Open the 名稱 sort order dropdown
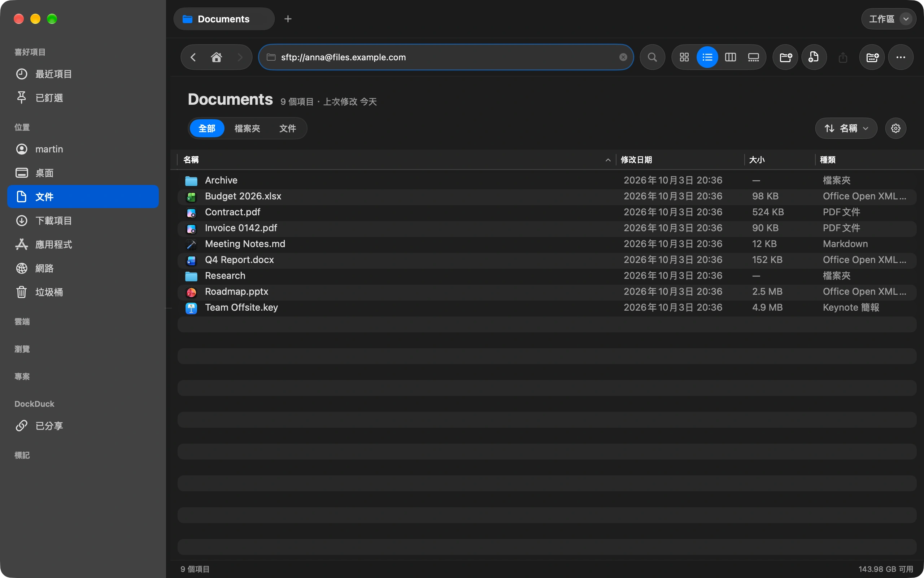This screenshot has height=578, width=924. pyautogui.click(x=846, y=129)
